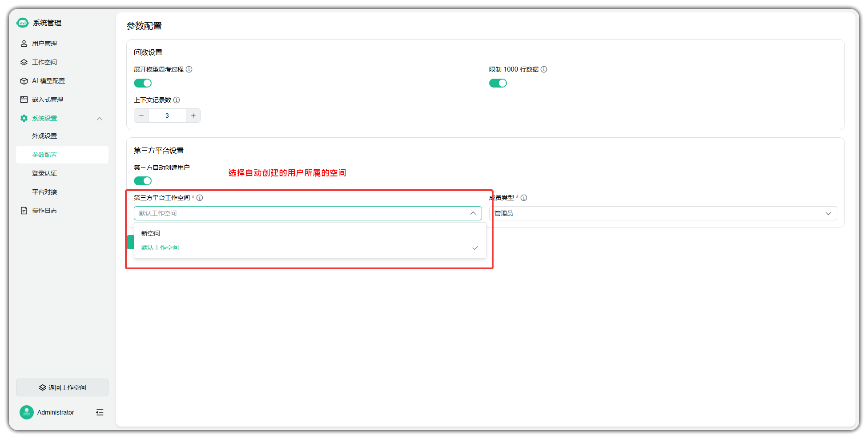This screenshot has width=868, height=439.
Task: Go to 登录认证 settings page
Action: tap(44, 173)
